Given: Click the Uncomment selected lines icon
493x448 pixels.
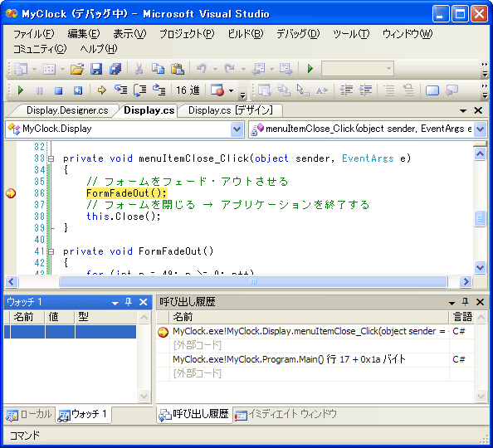Looking at the screenshot, I should [x=408, y=90].
